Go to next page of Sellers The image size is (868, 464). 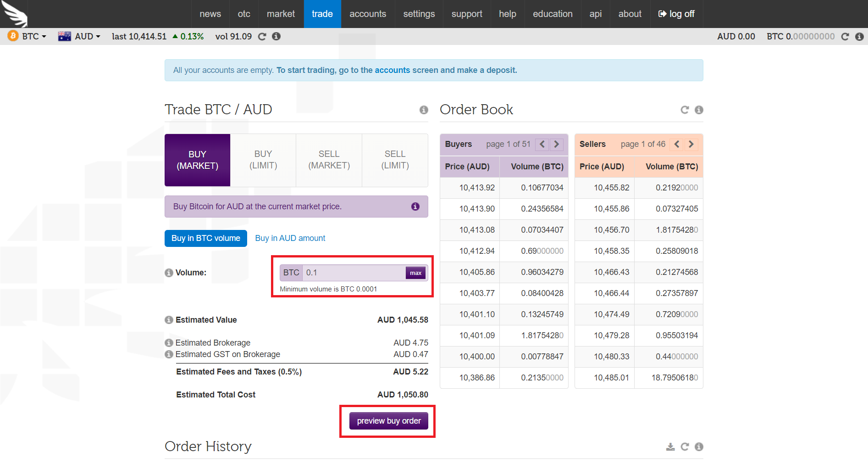tap(691, 144)
